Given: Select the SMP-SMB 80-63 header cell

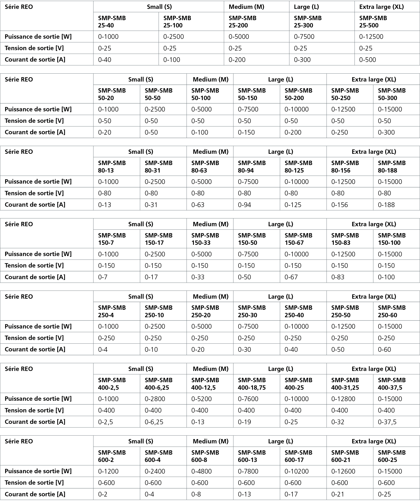Looking at the screenshot, I should tap(205, 167).
